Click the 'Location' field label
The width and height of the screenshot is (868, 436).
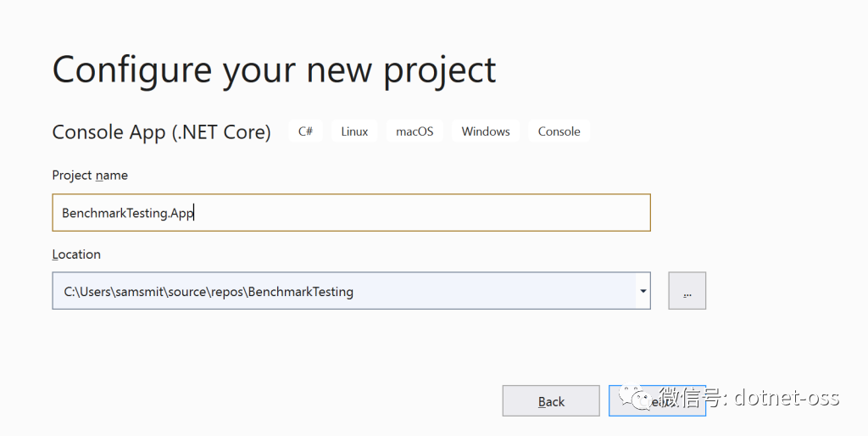point(76,254)
